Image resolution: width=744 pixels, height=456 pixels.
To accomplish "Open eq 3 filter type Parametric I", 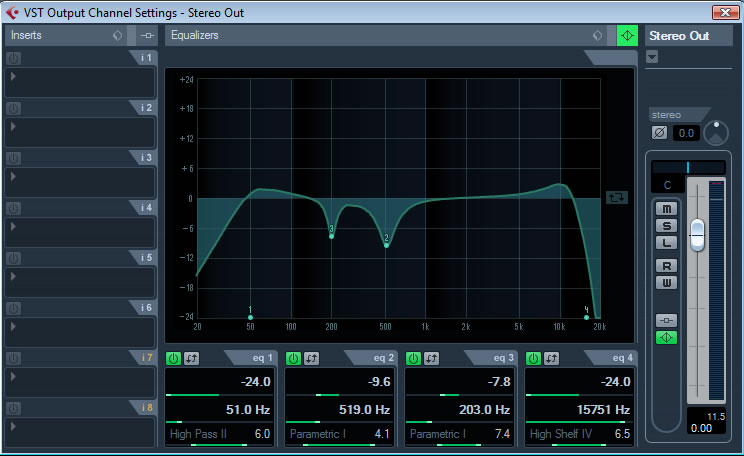I will (x=438, y=434).
